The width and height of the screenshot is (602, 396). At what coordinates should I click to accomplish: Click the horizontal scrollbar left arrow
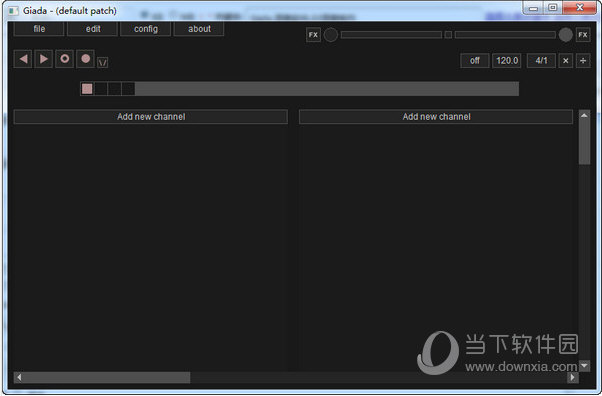click(x=19, y=378)
